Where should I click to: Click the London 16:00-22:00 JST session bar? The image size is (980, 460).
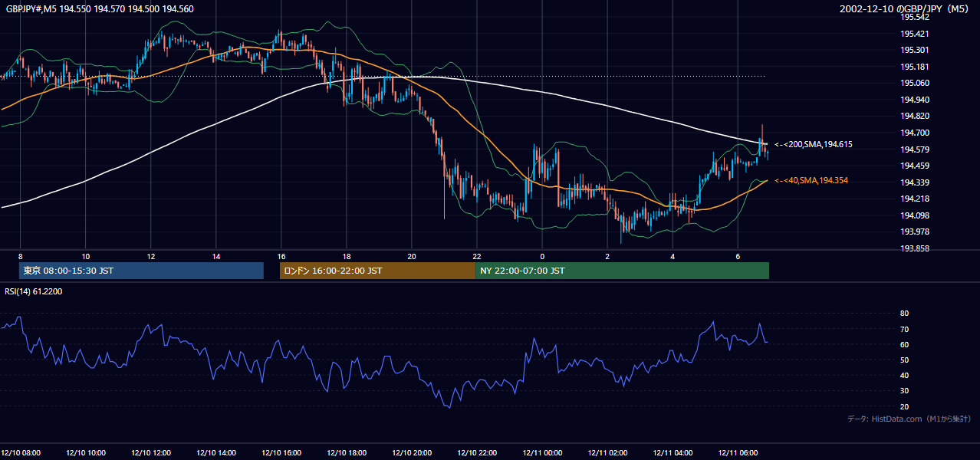[377, 271]
